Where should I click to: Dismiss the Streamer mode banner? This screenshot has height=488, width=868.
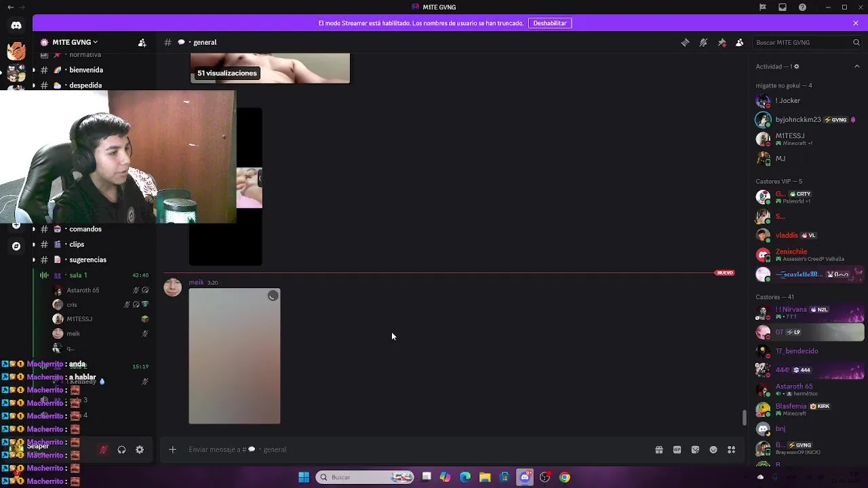pyautogui.click(x=856, y=23)
